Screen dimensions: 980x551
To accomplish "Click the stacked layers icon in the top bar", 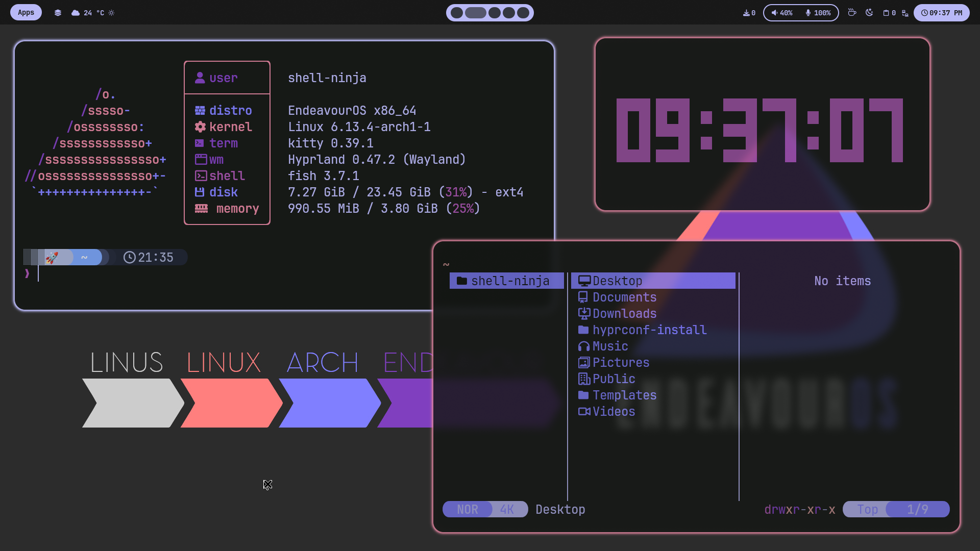I will [x=58, y=13].
